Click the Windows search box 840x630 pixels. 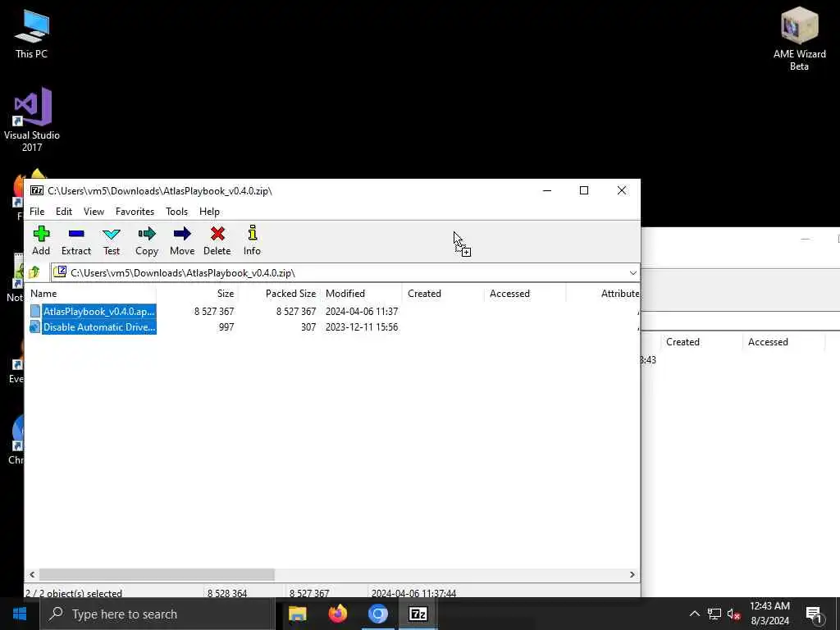tap(157, 614)
